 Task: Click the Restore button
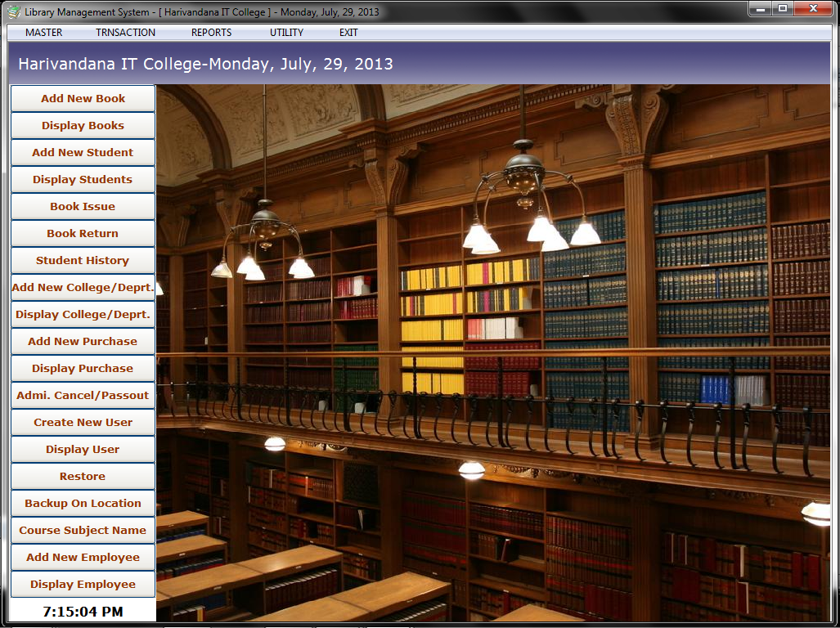pyautogui.click(x=83, y=477)
